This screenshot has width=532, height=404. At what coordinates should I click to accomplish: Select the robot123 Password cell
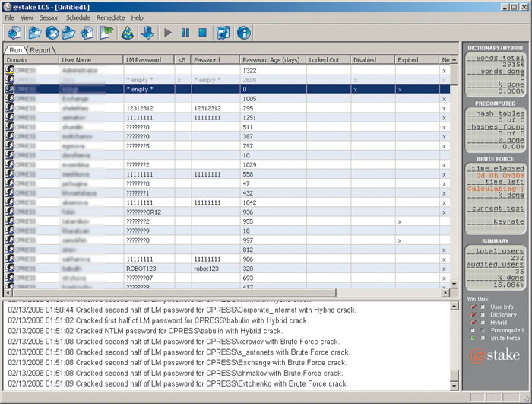point(215,269)
